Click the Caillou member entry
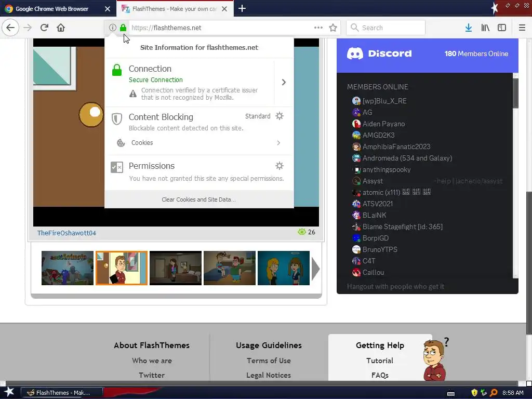532x399 pixels. tap(368, 272)
